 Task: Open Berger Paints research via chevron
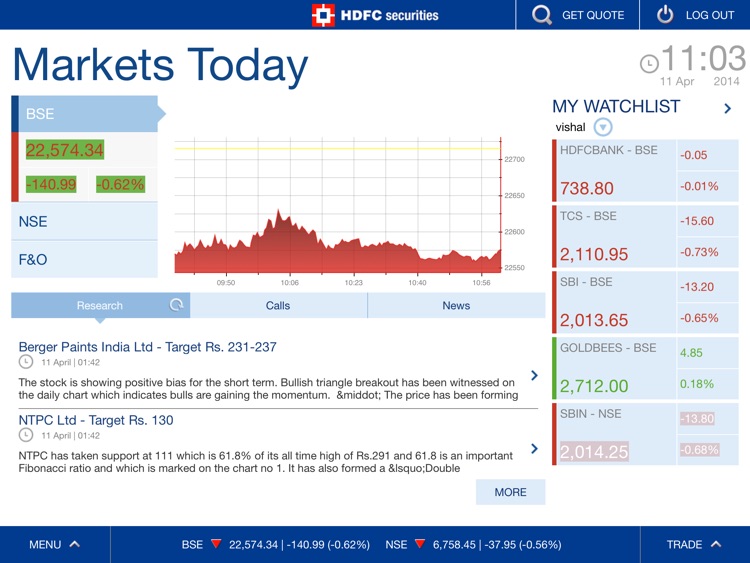[534, 375]
